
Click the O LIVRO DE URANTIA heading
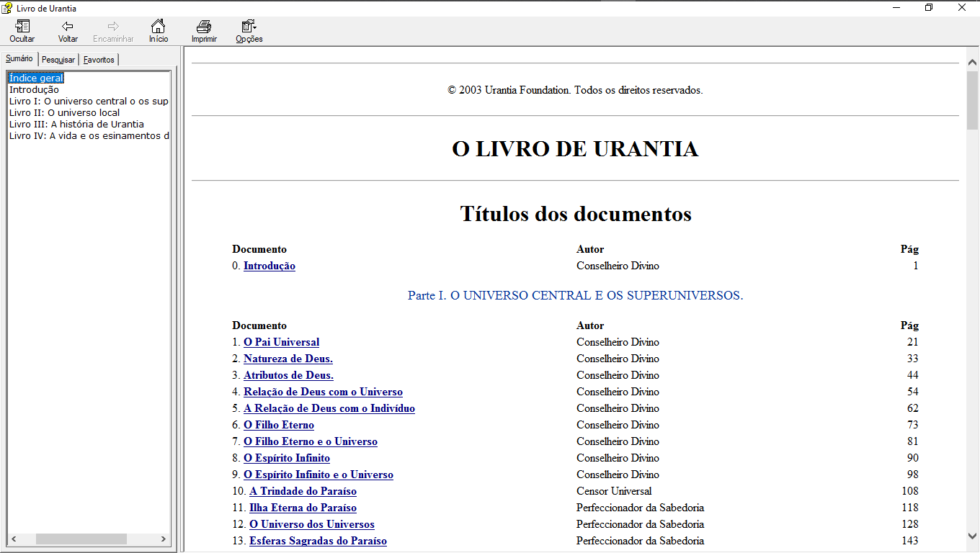[x=575, y=148]
